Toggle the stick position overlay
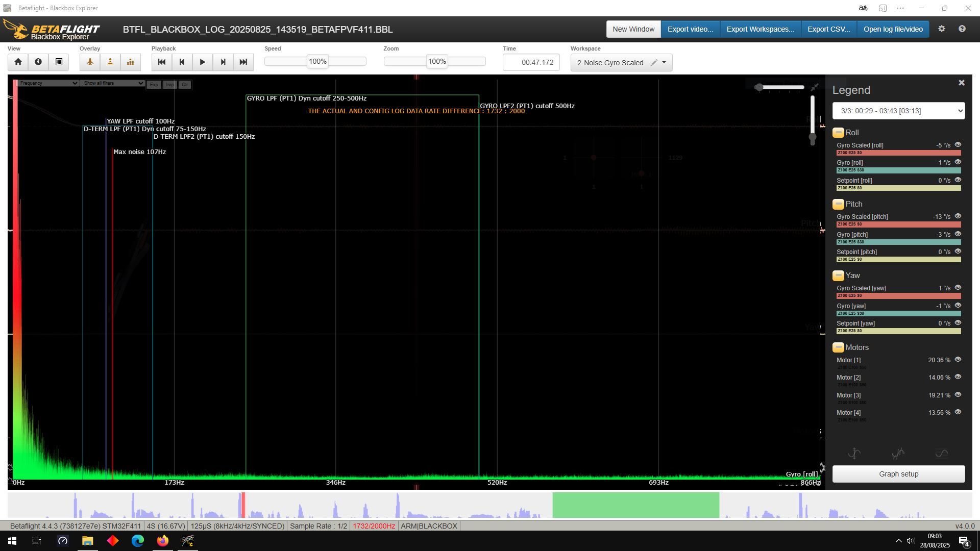The width and height of the screenshot is (980, 551). (x=110, y=62)
